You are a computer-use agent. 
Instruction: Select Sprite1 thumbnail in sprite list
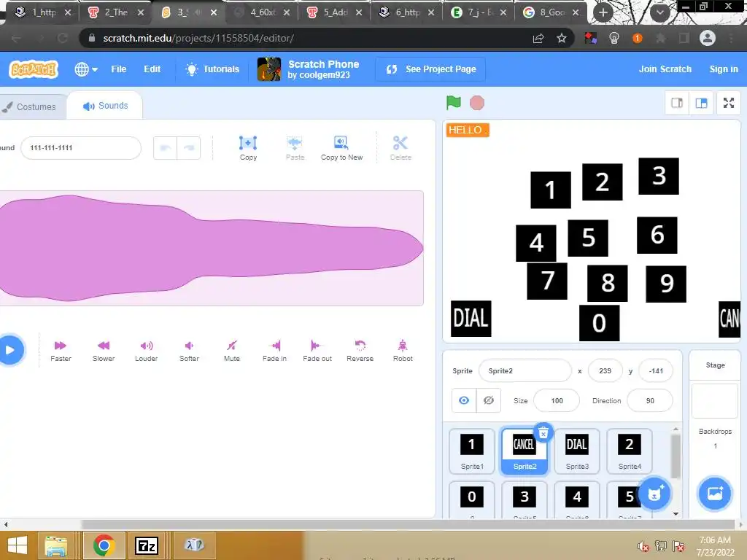click(472, 451)
